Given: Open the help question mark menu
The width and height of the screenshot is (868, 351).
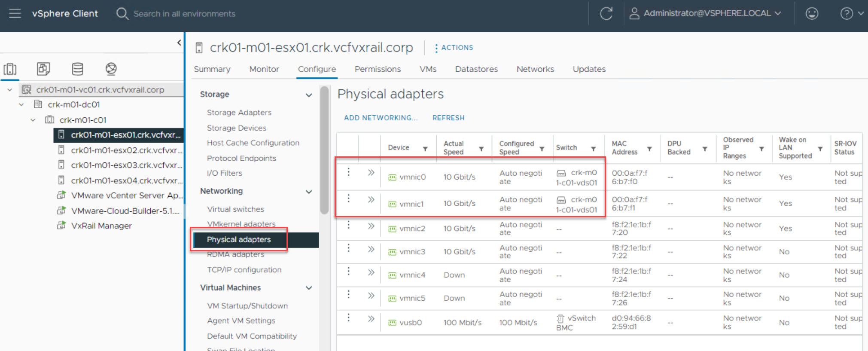Looking at the screenshot, I should pos(847,14).
